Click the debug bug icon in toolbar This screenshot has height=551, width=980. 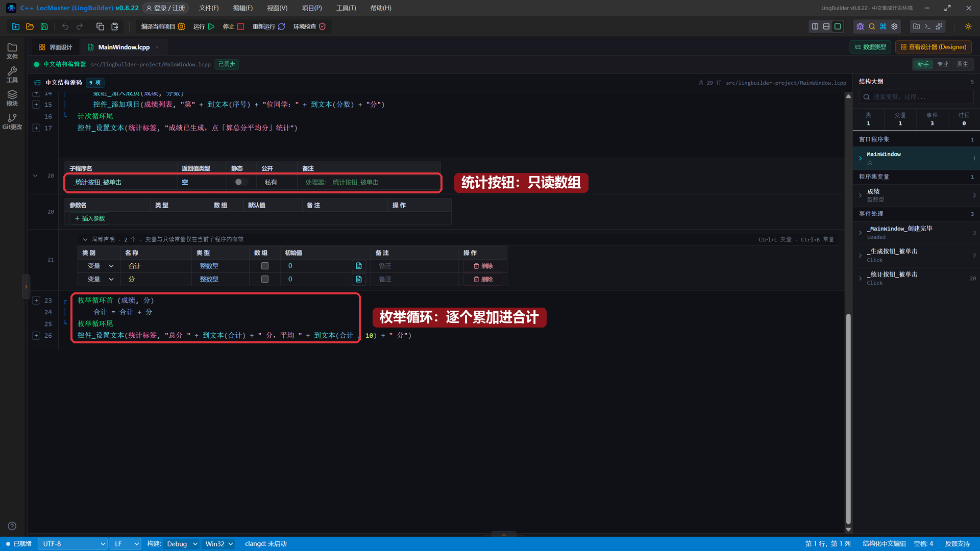coord(860,27)
